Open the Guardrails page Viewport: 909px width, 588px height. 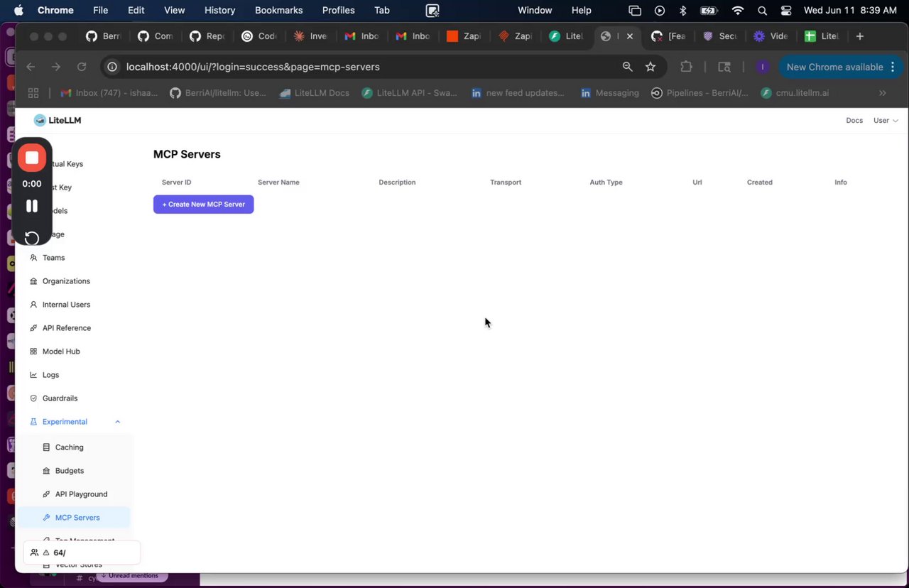pyautogui.click(x=60, y=398)
